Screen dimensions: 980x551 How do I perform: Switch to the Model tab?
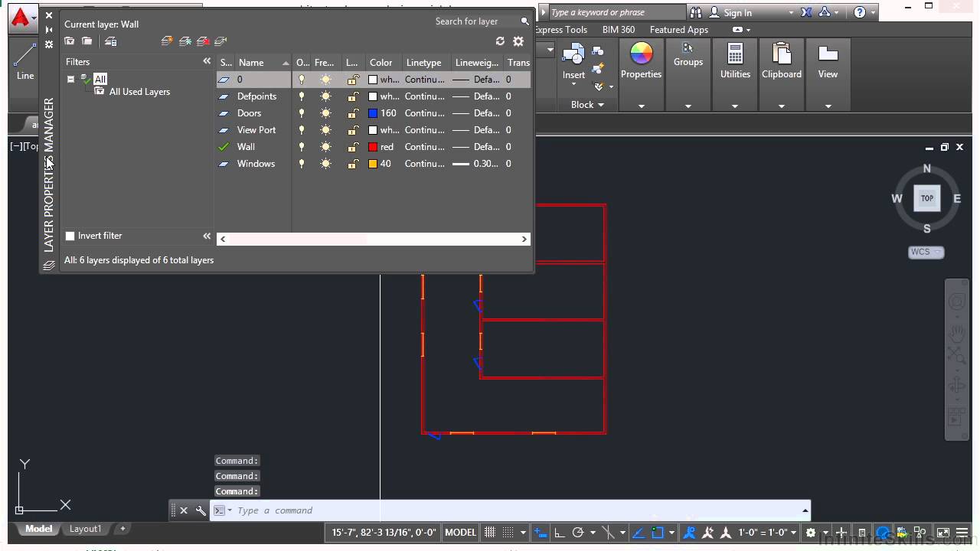point(39,529)
